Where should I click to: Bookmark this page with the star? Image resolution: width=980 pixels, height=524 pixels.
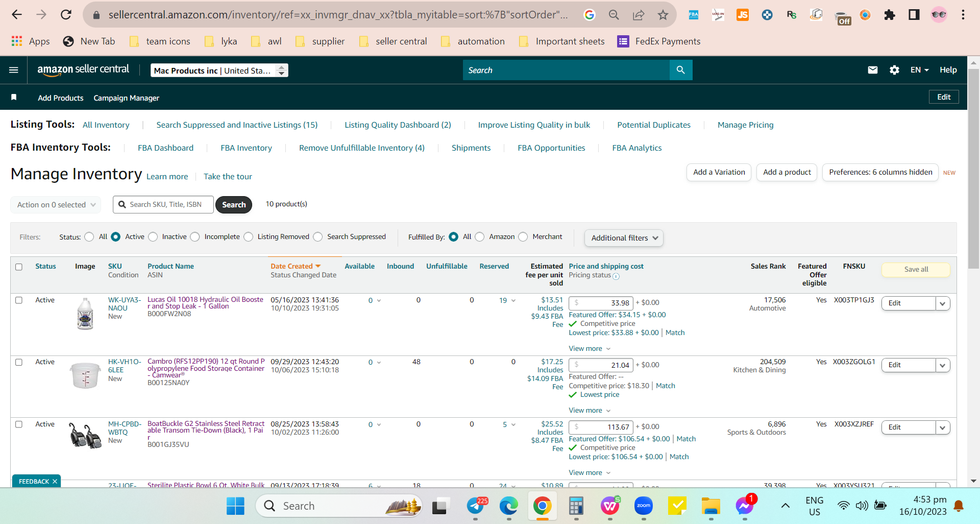tap(663, 15)
